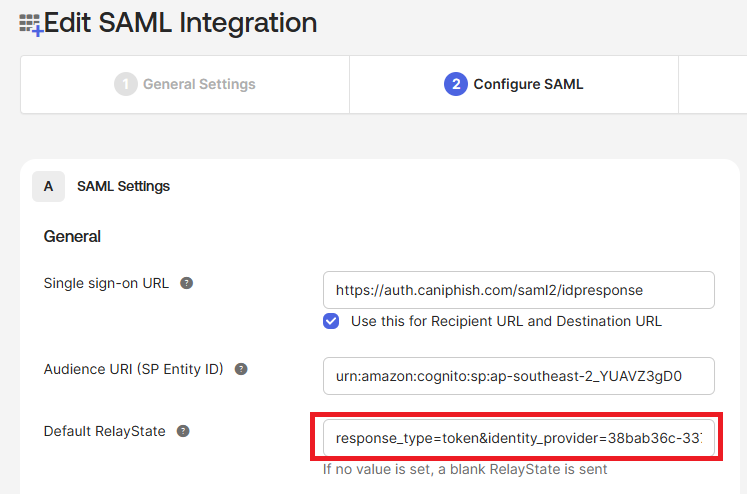Click the 'Use this for Recipient URL' checkbox label
The height and width of the screenshot is (494, 747).
506,321
